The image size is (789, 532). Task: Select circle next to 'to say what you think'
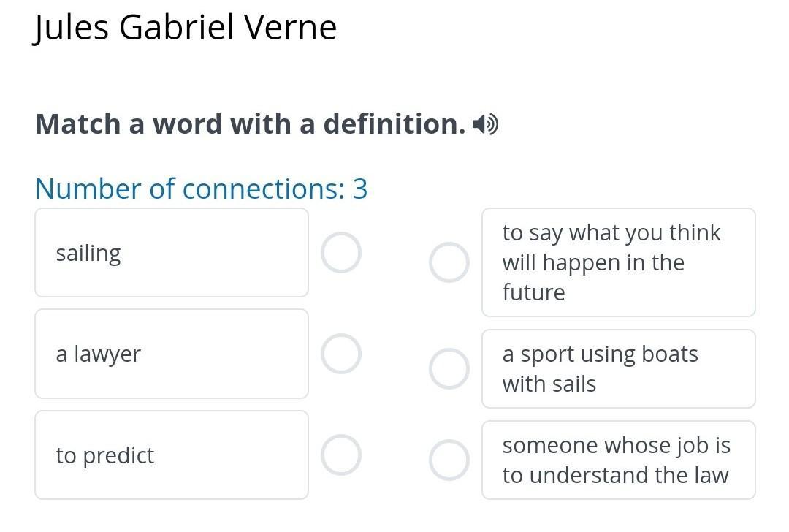[449, 262]
